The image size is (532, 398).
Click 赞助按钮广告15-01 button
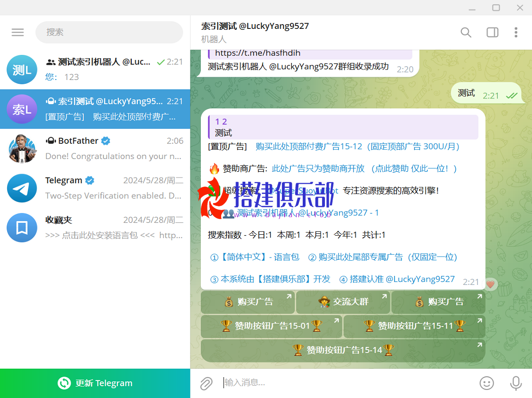[271, 326]
